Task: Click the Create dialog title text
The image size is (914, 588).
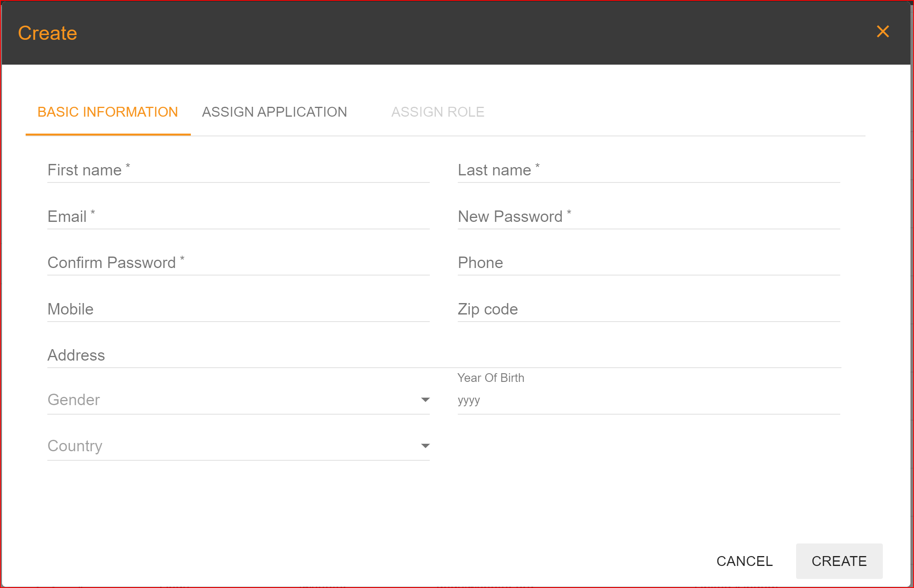Action: coord(47,33)
